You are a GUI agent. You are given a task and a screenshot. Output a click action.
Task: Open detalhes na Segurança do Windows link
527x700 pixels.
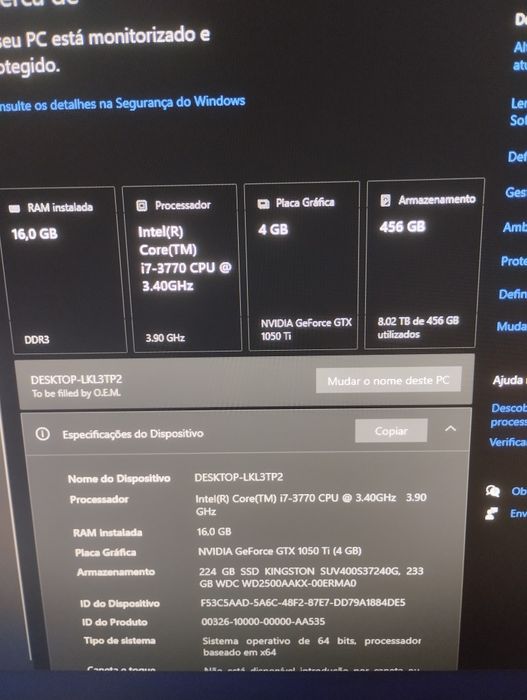[122, 104]
